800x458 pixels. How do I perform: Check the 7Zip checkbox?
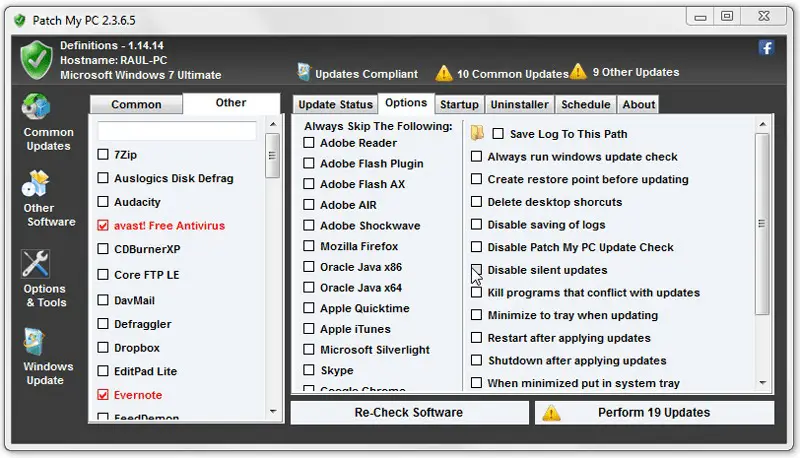click(103, 154)
